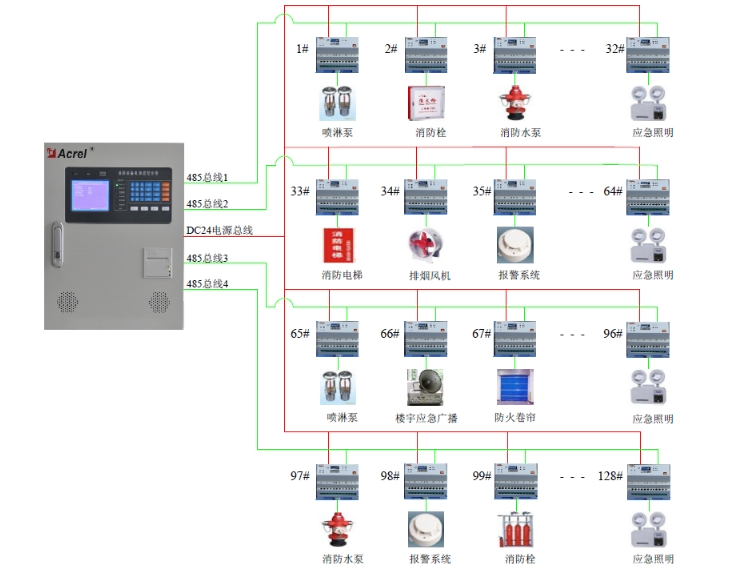
Task: Click the monitoring module labeled 35#
Action: pos(514,197)
